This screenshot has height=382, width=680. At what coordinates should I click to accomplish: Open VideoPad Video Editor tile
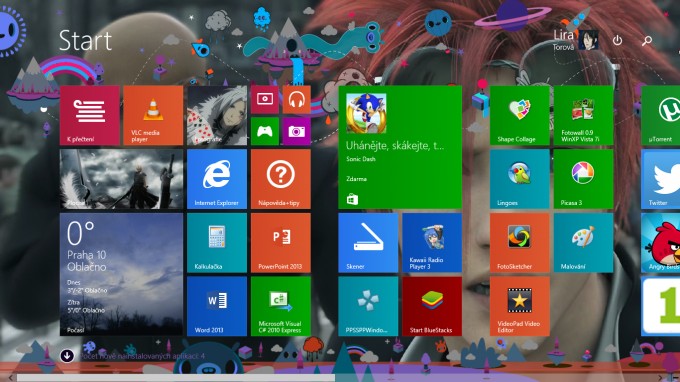(520, 307)
